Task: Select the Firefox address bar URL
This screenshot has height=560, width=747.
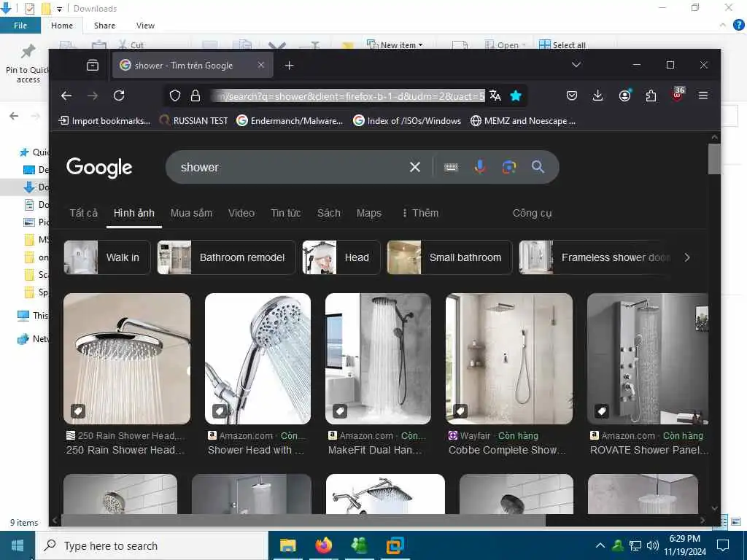Action: click(x=348, y=96)
